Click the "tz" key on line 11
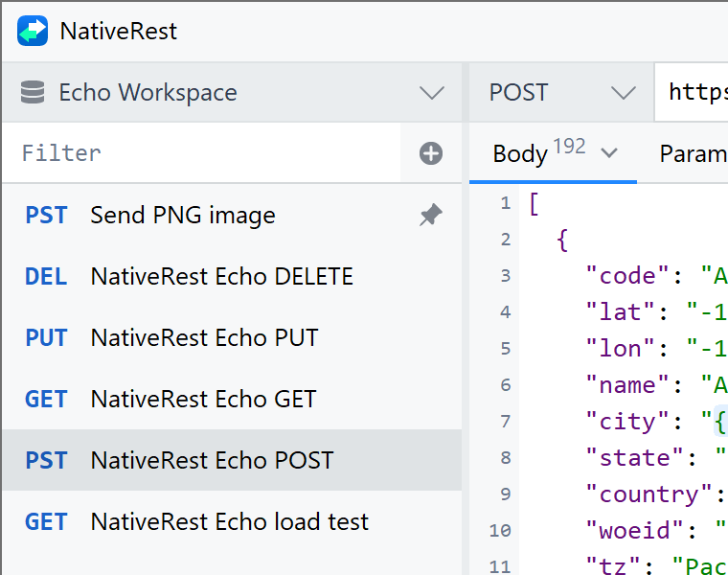The width and height of the screenshot is (728, 575). (613, 565)
